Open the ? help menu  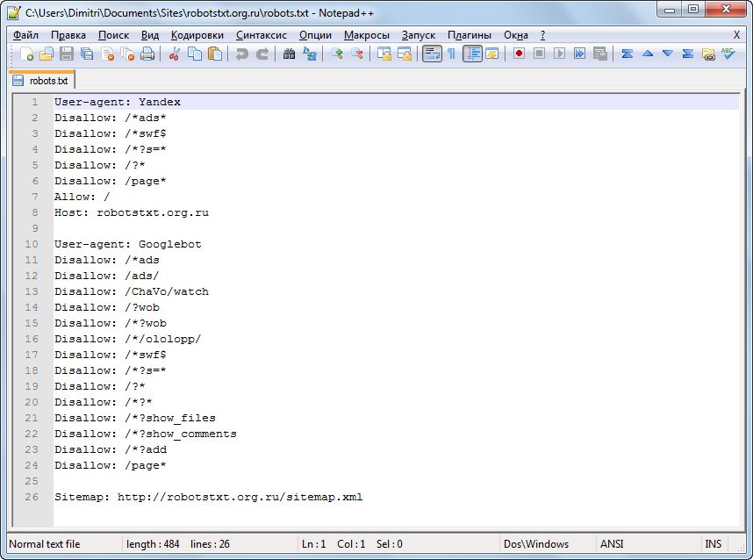(542, 35)
